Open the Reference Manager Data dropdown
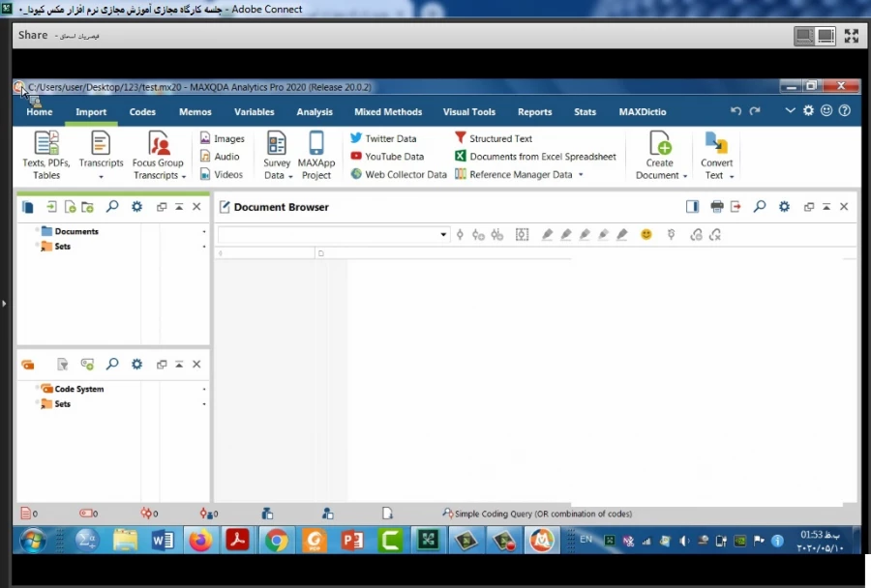 click(x=581, y=175)
